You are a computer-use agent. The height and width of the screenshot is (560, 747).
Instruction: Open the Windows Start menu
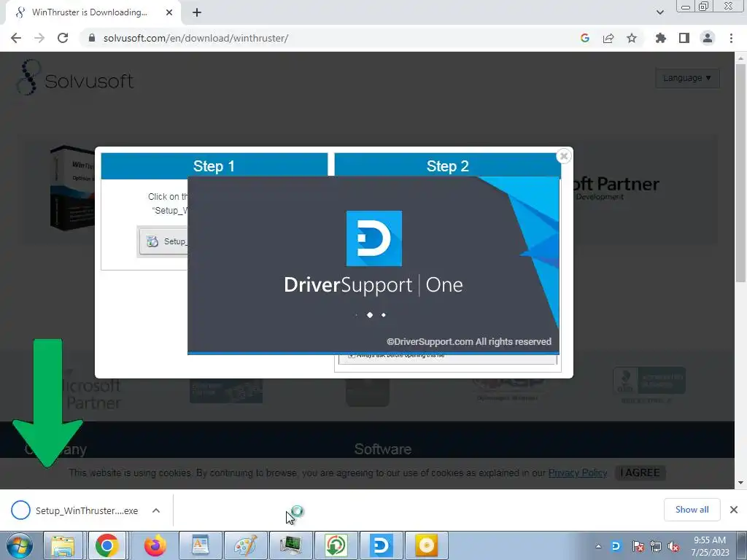20,545
